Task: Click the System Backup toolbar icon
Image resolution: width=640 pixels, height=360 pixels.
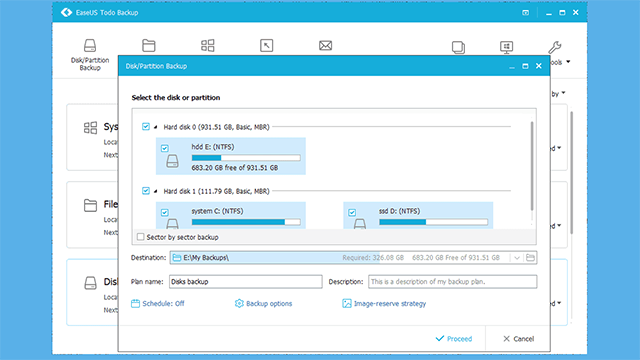Action: point(207,45)
